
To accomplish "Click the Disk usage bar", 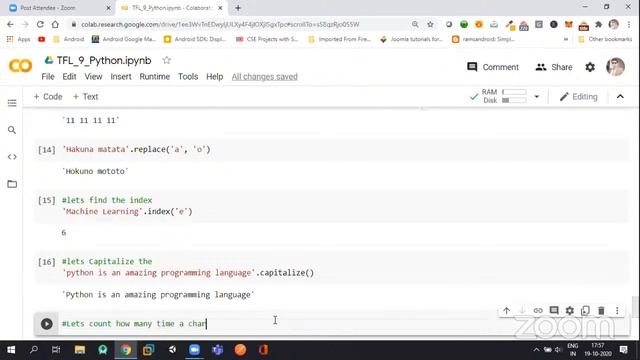I will 514,100.
